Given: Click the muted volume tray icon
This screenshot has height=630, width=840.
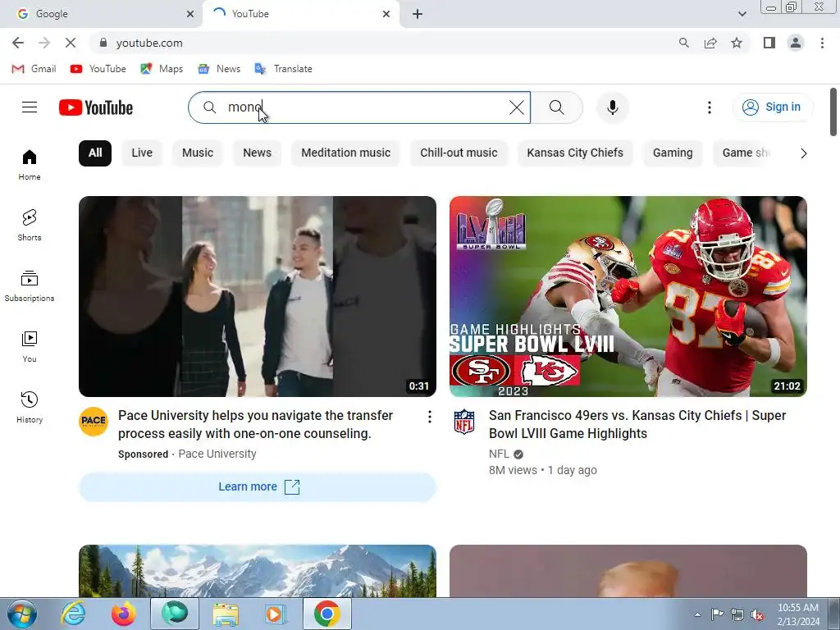Looking at the screenshot, I should tap(757, 615).
